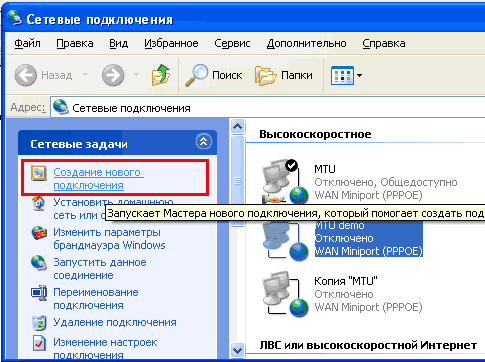485x362 pixels.
Task: Click the Back arrow icon
Action: click(26, 75)
